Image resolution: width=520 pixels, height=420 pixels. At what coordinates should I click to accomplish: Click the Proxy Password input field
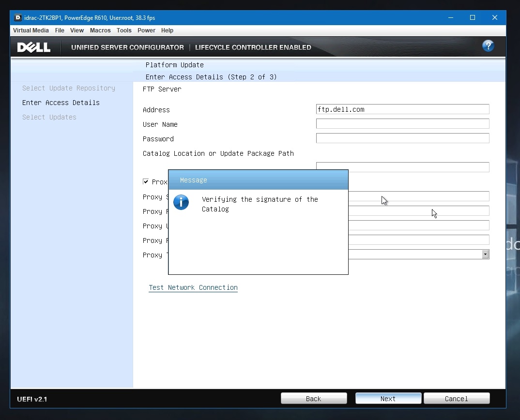(x=418, y=240)
